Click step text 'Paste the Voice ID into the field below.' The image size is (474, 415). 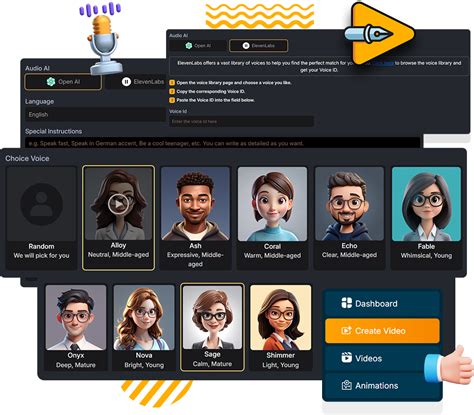pos(215,100)
